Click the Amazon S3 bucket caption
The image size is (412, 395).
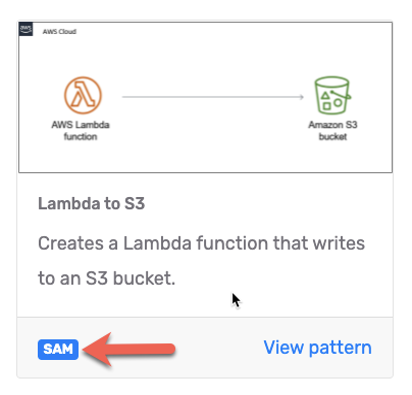(x=333, y=130)
